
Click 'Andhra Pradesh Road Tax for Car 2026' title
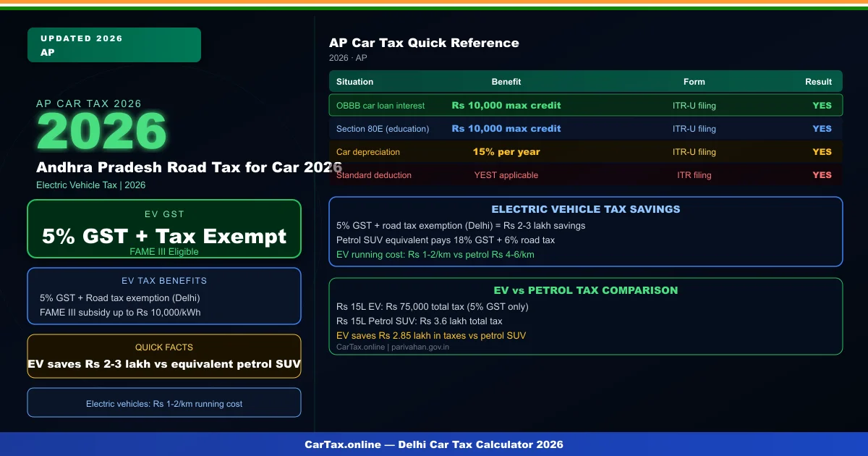190,167
